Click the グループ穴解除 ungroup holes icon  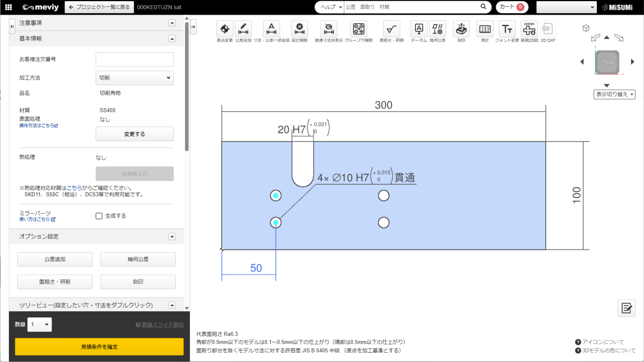358,29
